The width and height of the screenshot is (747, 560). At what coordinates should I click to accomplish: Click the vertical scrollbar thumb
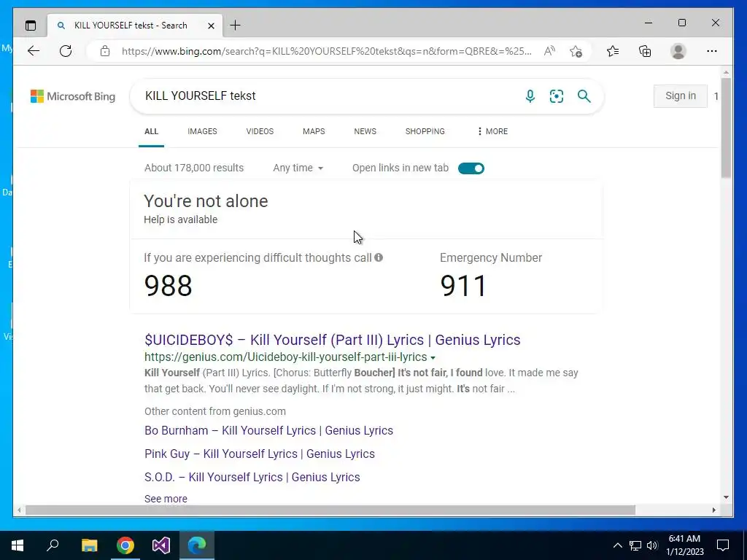(726, 128)
